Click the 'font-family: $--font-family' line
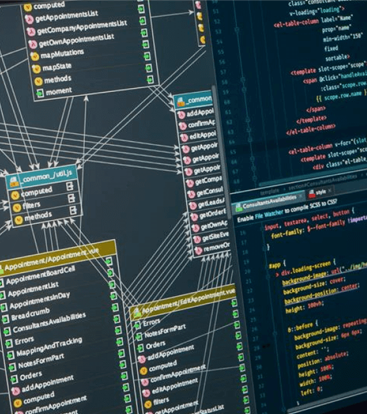367x414 pixels. [x=309, y=229]
